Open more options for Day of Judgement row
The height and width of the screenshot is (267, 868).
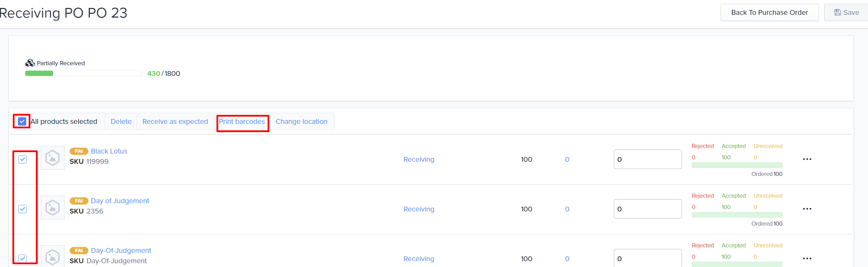[807, 209]
